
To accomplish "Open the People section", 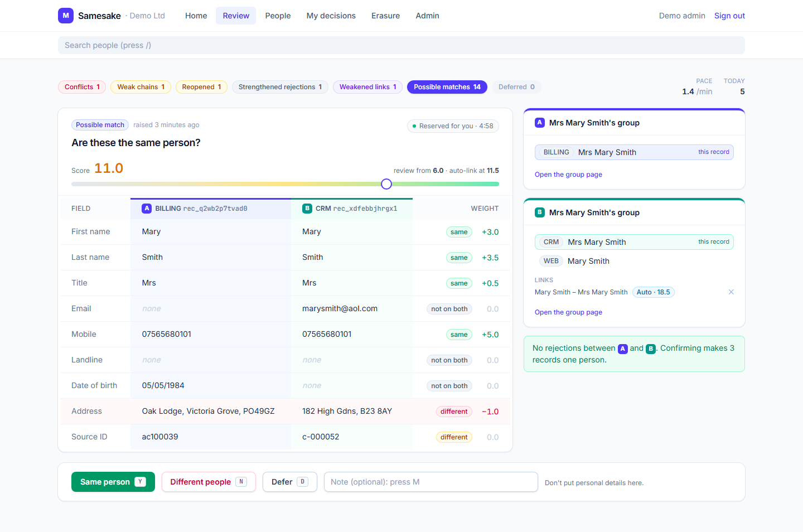I will pyautogui.click(x=278, y=16).
